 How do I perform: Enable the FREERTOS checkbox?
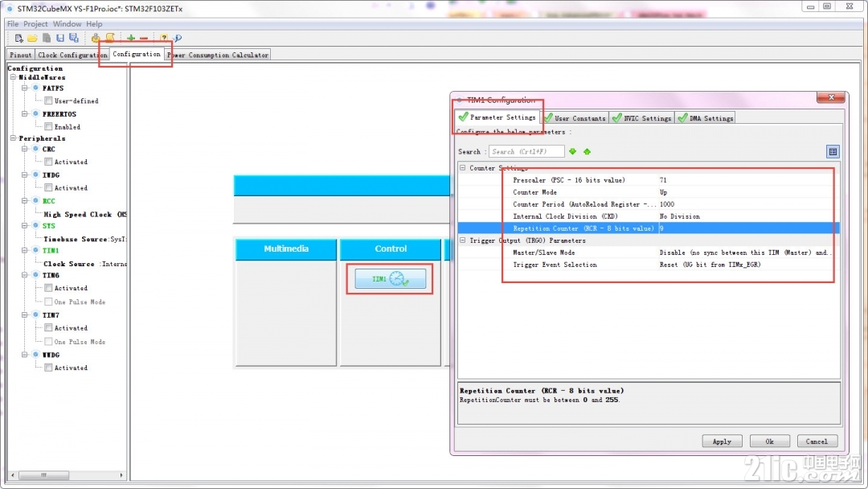coord(49,127)
